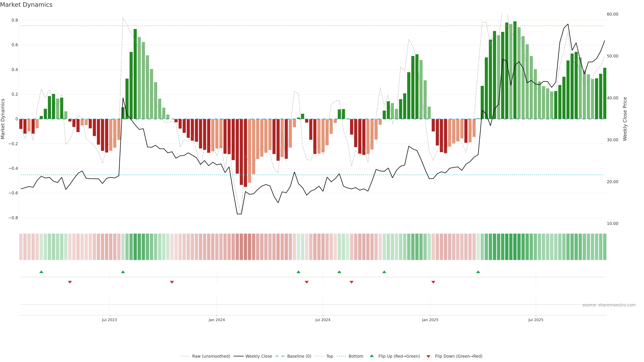Click the red triangle icon in the legend

[x=428, y=356]
